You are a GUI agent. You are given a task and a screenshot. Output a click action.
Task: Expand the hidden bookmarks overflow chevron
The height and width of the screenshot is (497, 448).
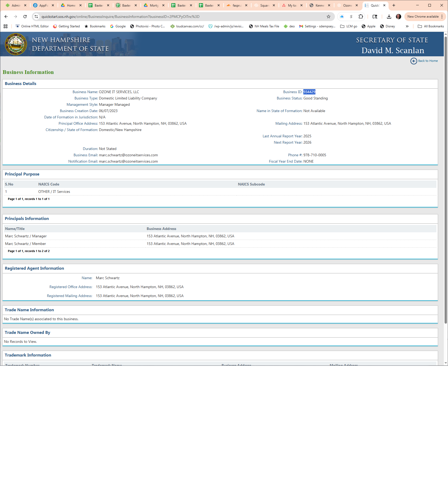(x=407, y=26)
